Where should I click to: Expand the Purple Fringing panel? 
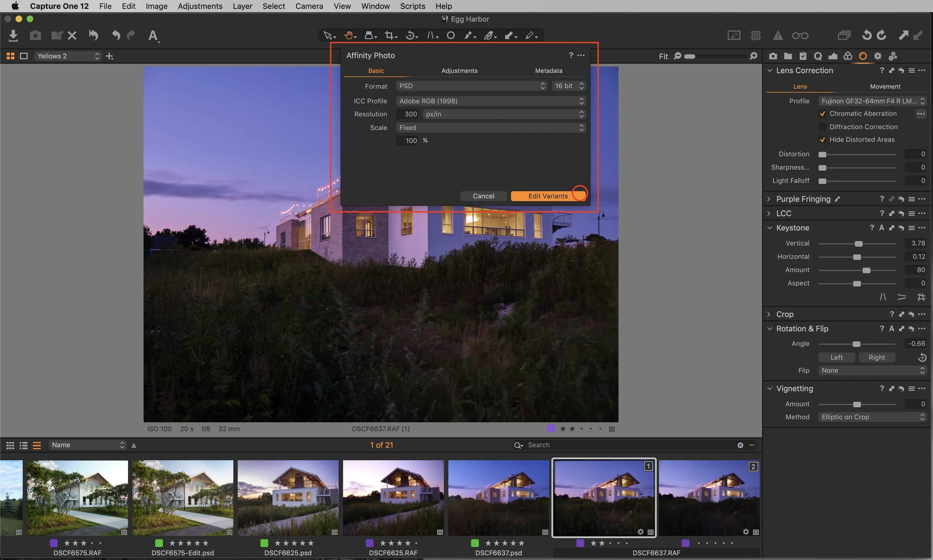pos(769,199)
